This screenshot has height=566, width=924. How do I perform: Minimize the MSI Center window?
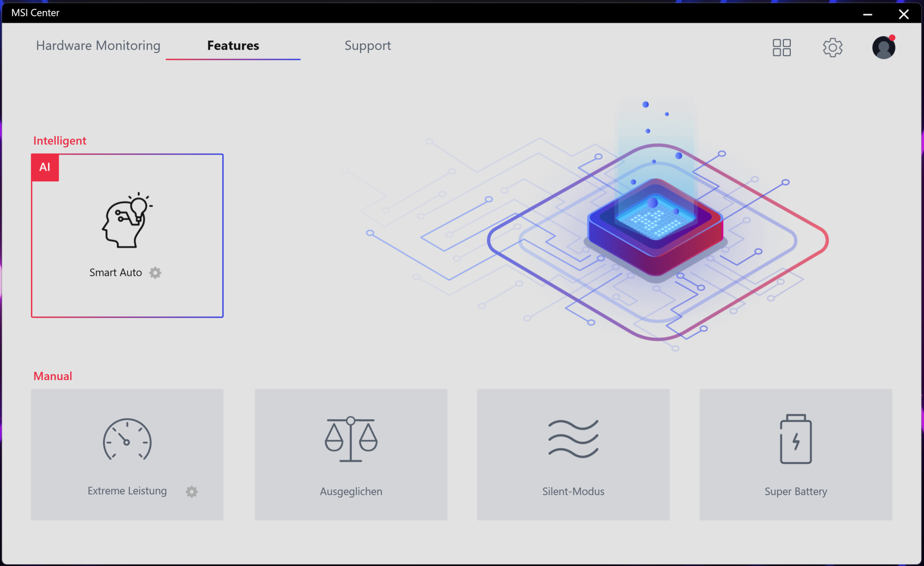[868, 14]
